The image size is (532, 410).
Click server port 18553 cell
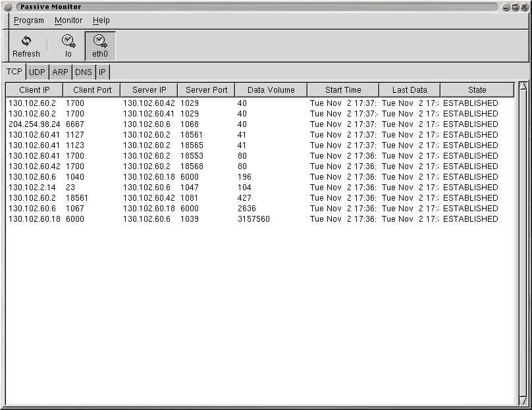192,156
